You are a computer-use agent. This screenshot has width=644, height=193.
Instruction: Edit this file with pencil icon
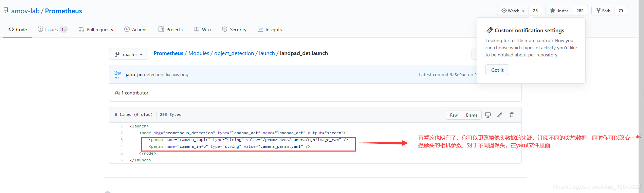pyautogui.click(x=500, y=115)
